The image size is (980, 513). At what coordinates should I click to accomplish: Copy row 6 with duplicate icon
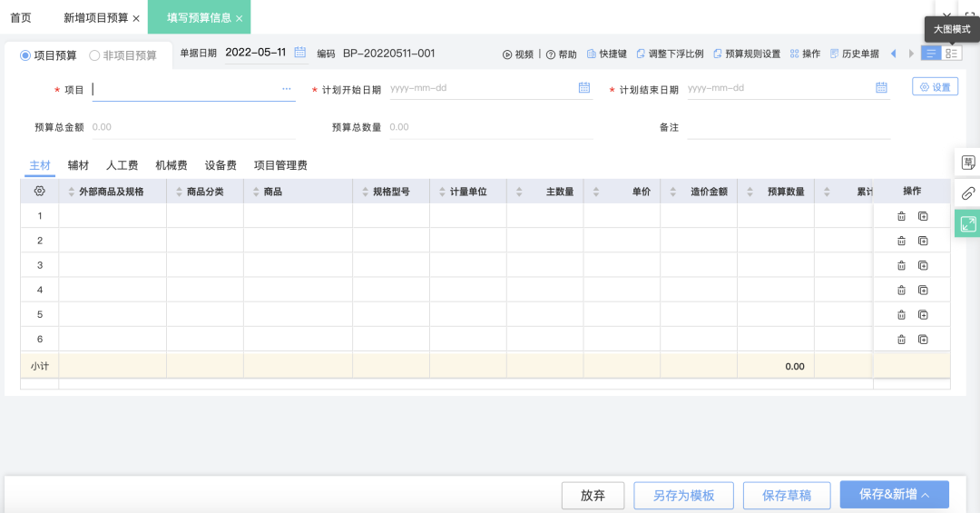point(923,339)
